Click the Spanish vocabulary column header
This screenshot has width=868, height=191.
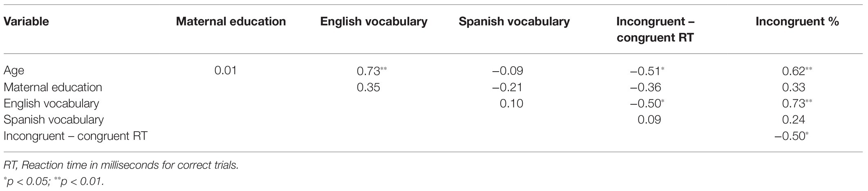tap(514, 22)
